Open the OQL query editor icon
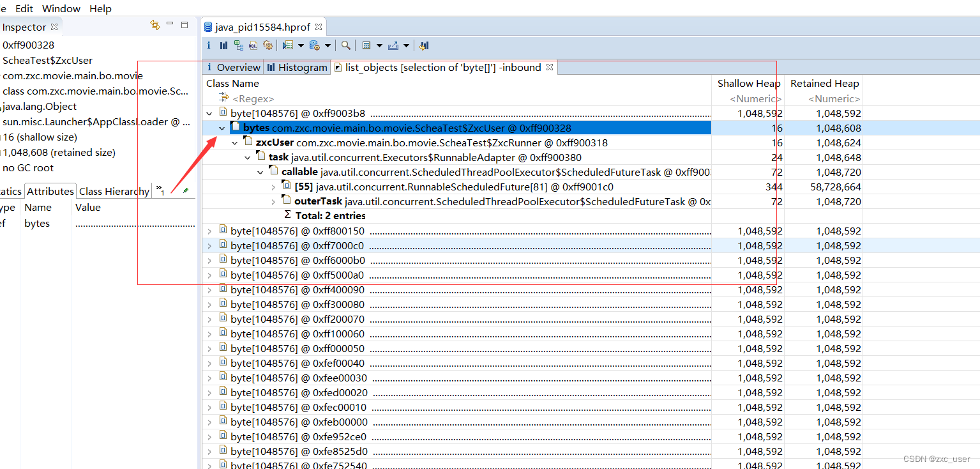 pyautogui.click(x=253, y=45)
